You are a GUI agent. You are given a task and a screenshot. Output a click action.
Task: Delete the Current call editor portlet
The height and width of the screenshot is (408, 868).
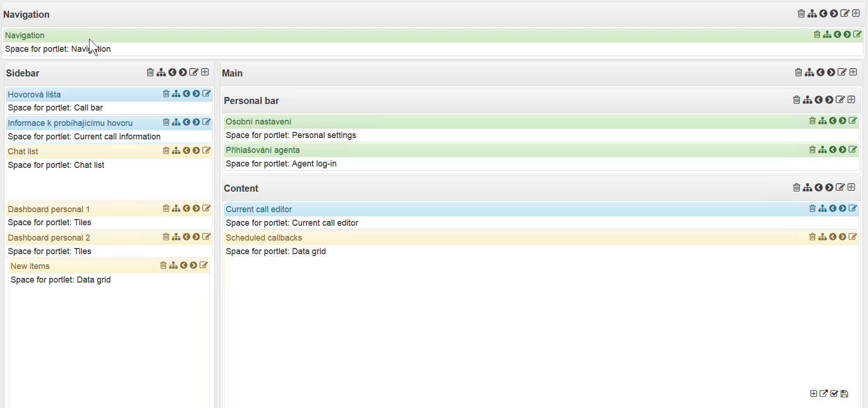click(x=812, y=208)
